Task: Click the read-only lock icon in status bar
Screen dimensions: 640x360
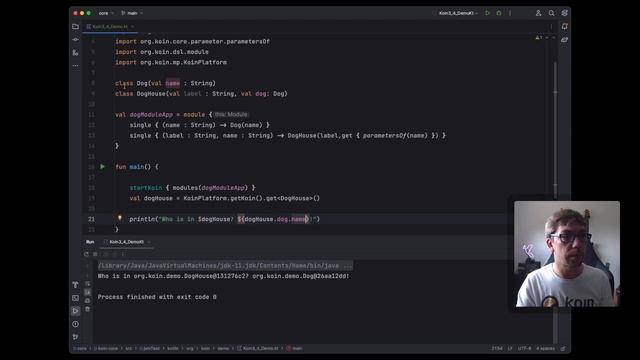Action: tap(563, 349)
